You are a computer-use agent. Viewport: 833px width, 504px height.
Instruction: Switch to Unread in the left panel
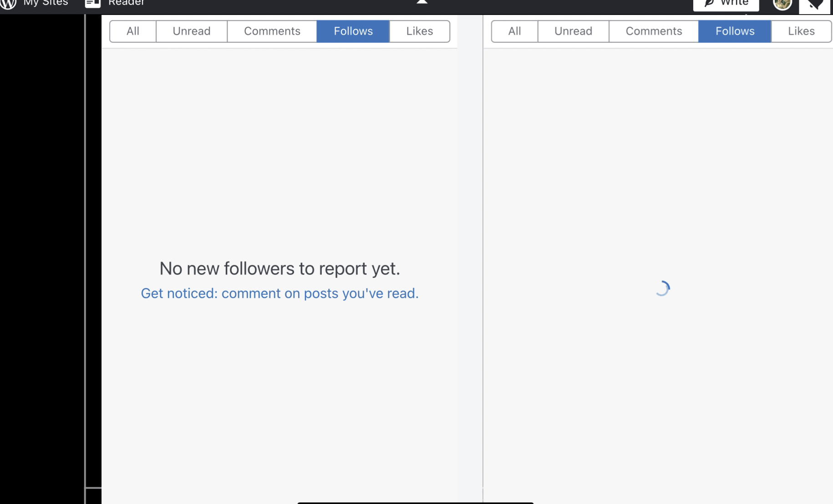pos(192,31)
